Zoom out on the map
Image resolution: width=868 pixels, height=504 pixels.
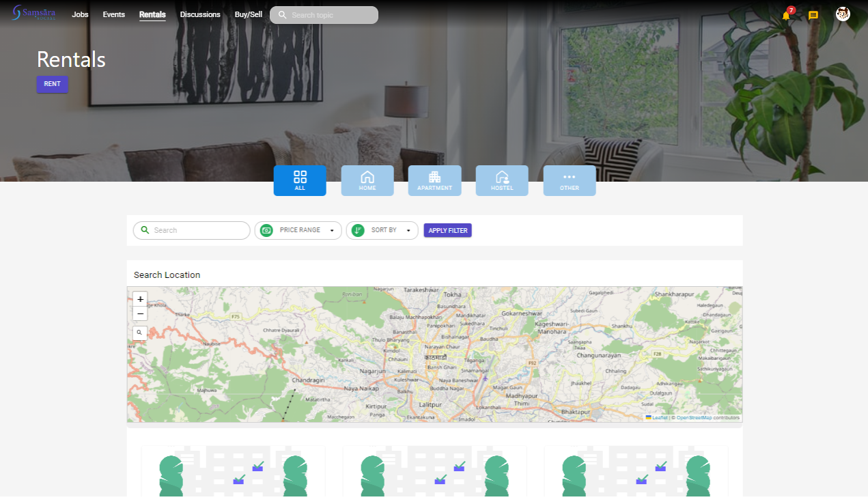pyautogui.click(x=140, y=313)
